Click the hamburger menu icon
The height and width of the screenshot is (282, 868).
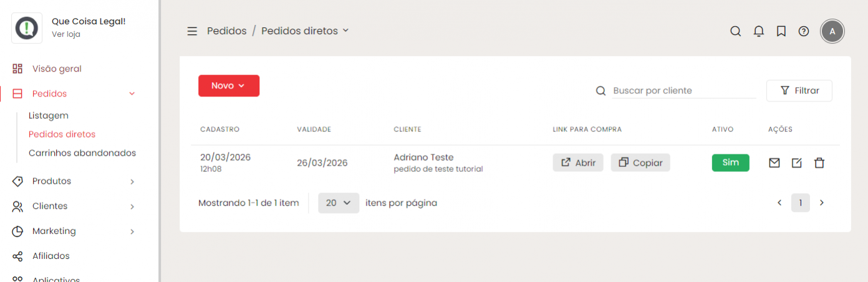tap(192, 31)
